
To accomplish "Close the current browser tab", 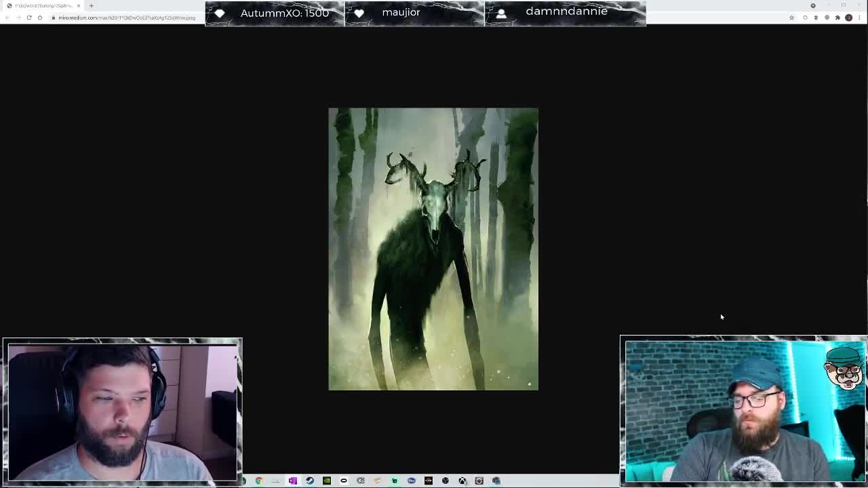I will [79, 6].
